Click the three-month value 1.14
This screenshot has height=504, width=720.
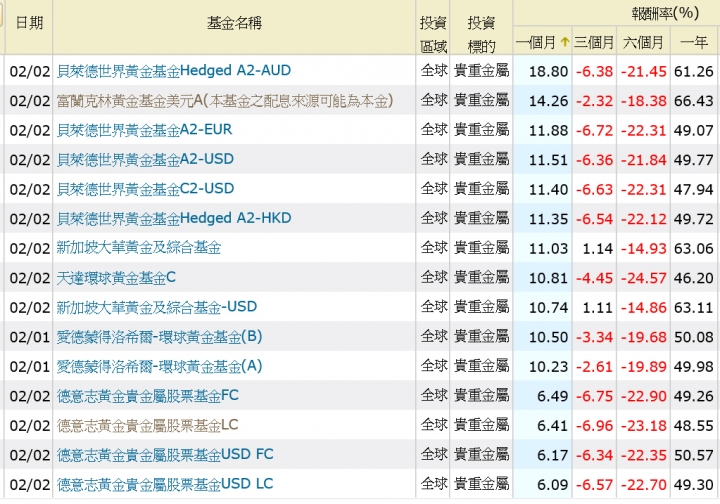(597, 249)
